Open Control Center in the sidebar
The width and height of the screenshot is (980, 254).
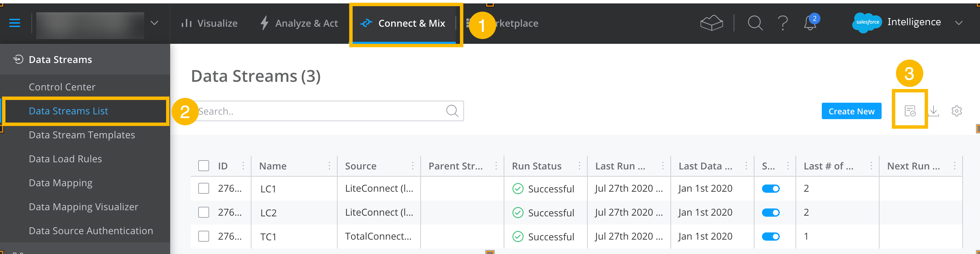coord(62,87)
